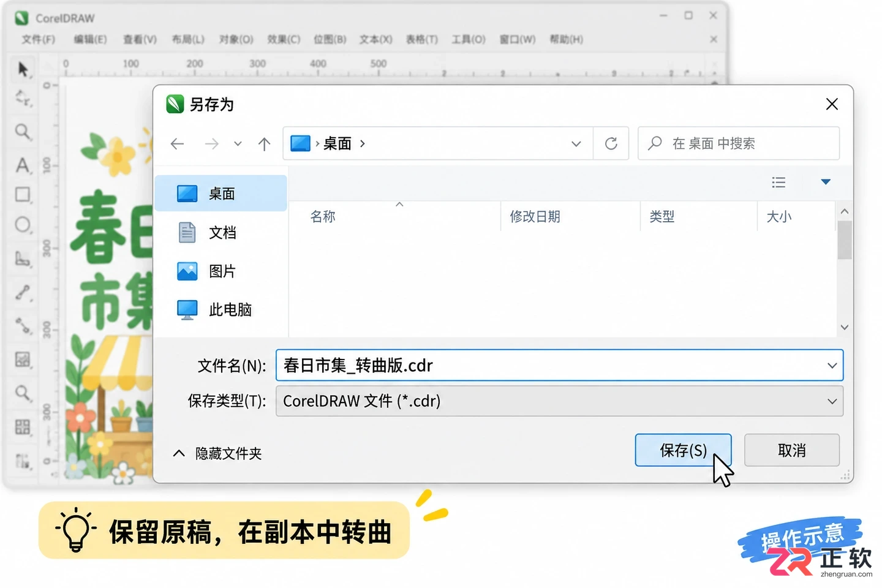Expand the file name history dropdown

(x=832, y=366)
